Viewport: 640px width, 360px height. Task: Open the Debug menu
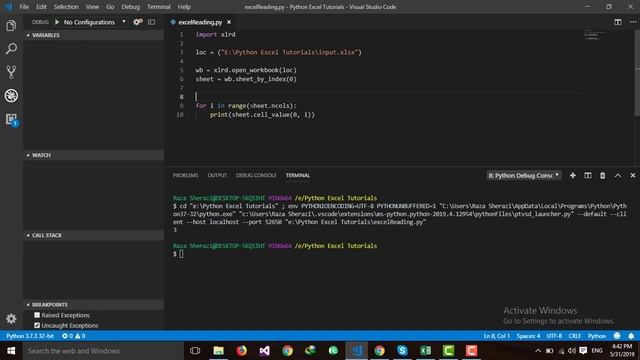click(130, 7)
